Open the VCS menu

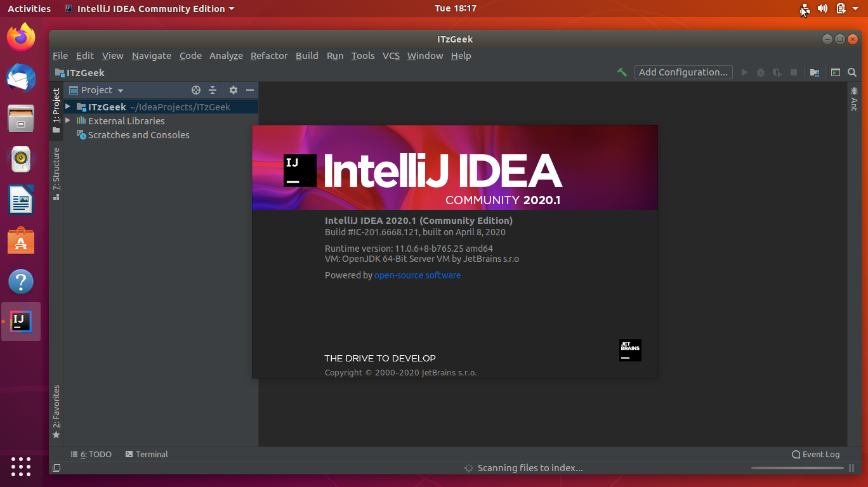[391, 56]
